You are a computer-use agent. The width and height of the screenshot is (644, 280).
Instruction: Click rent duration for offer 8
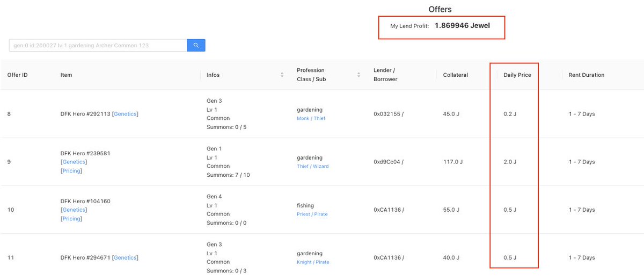582,114
